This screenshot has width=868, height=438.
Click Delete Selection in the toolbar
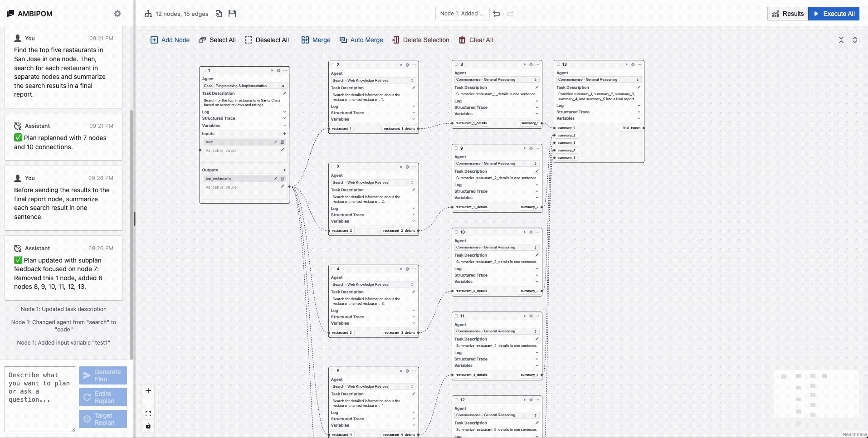click(x=421, y=40)
